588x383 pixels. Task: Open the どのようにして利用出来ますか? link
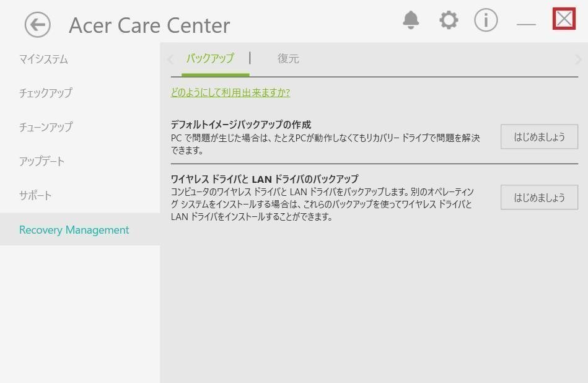[x=230, y=92]
